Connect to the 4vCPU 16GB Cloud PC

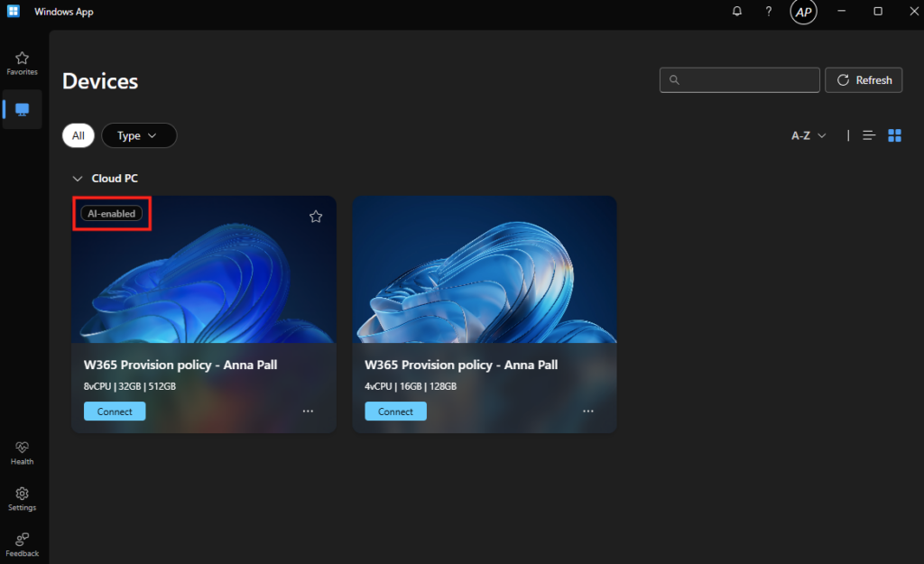[x=395, y=411]
